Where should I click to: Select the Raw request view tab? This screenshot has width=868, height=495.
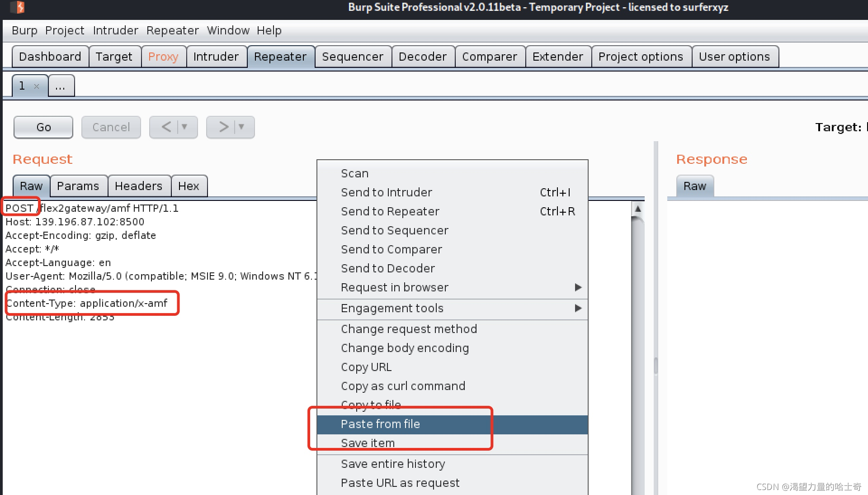[31, 186]
